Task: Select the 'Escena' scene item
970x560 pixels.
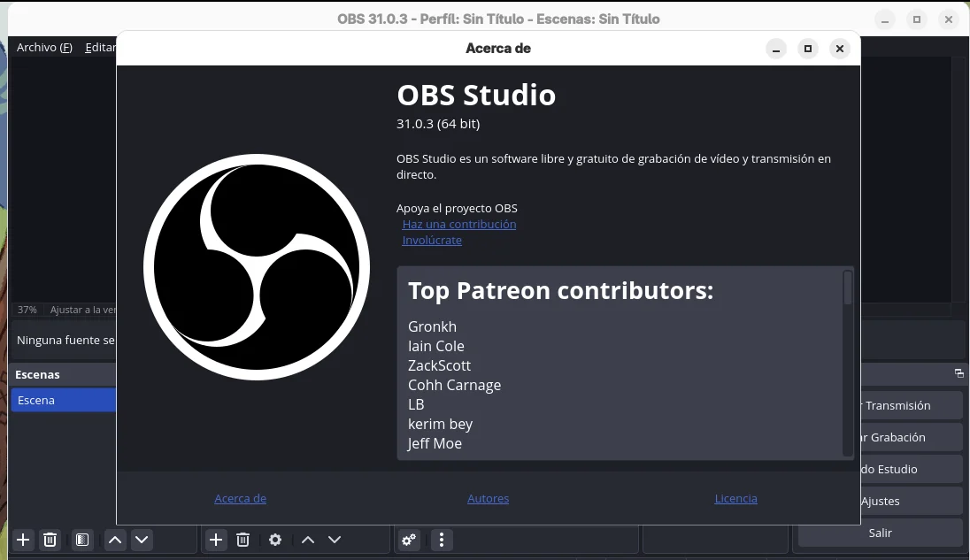Action: 64,400
